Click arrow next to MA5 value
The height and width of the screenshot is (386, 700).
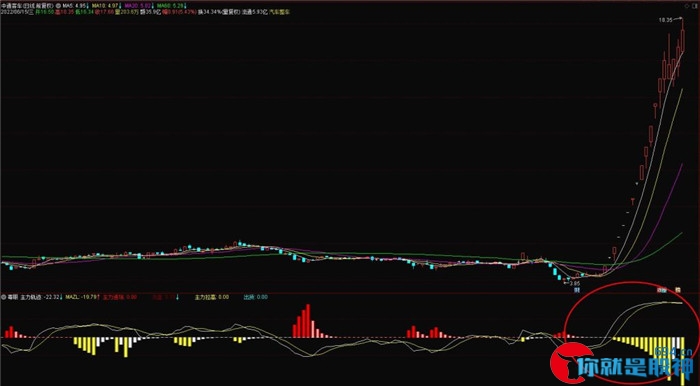[x=88, y=5]
